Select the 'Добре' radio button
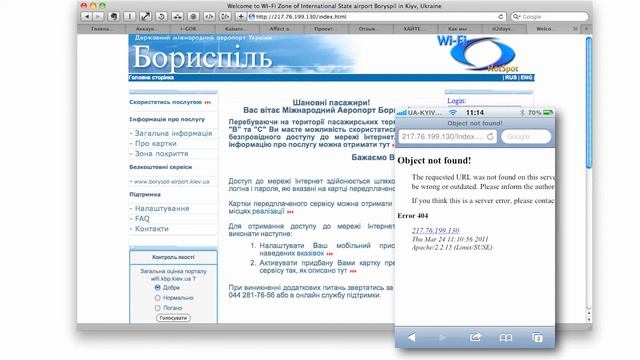The width and height of the screenshot is (640, 360). [158, 287]
